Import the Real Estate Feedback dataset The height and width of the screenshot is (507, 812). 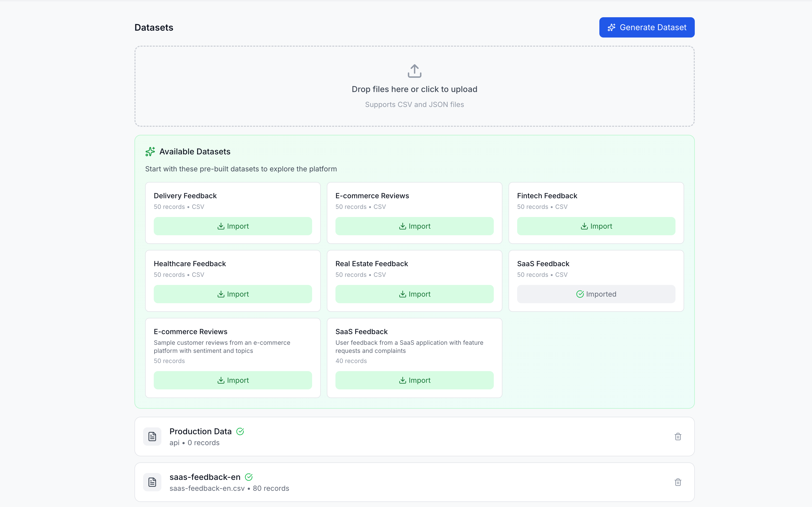coord(414,294)
